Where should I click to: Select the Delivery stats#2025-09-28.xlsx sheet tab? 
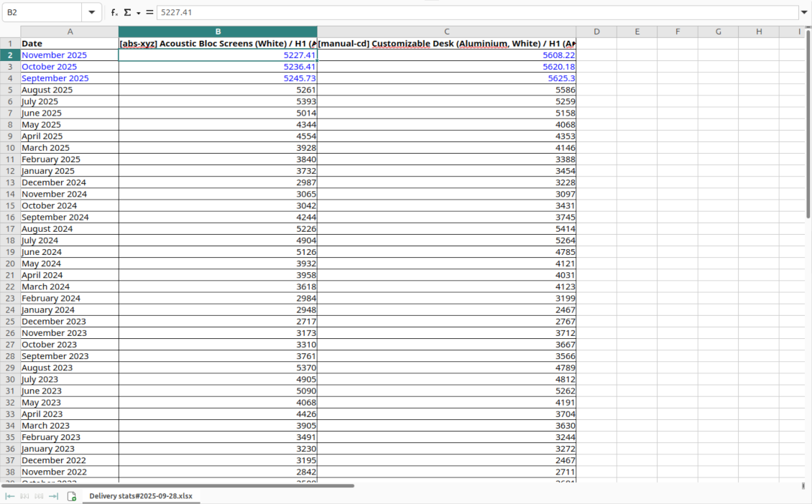point(140,495)
